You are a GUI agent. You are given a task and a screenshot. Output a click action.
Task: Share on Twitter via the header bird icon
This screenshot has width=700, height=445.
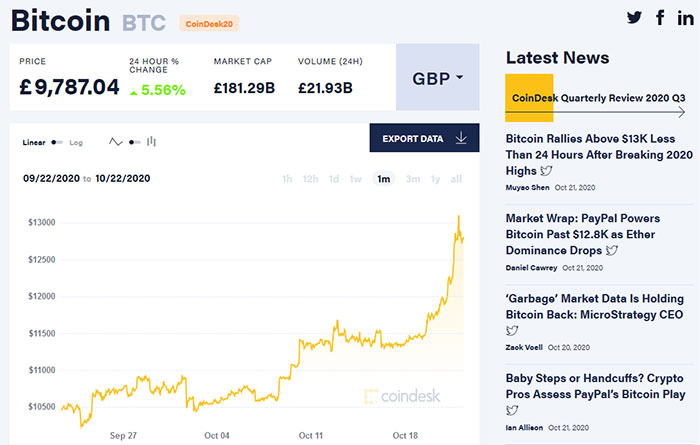click(634, 18)
